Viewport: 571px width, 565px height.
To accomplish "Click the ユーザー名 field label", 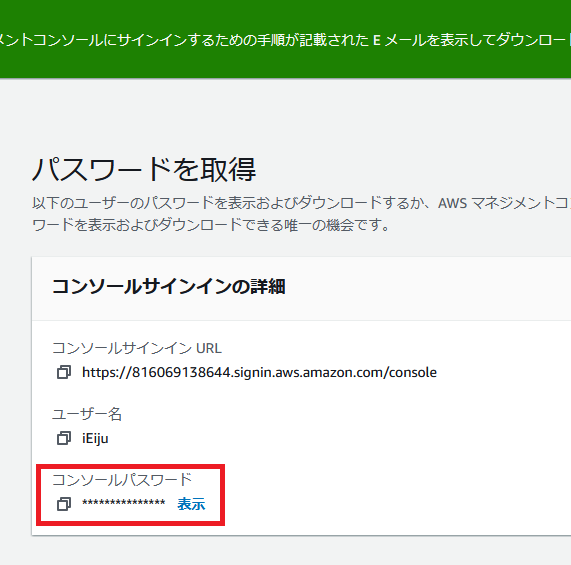I will tap(87, 414).
